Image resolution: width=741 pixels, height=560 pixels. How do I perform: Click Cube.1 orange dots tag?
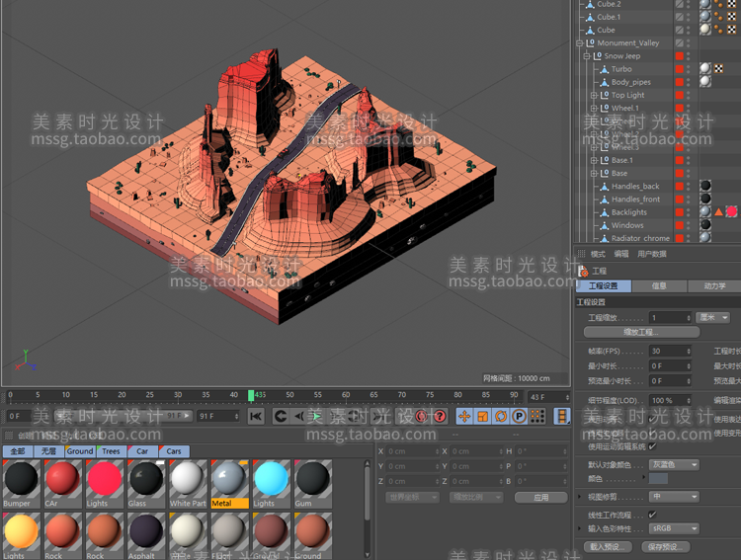click(718, 17)
